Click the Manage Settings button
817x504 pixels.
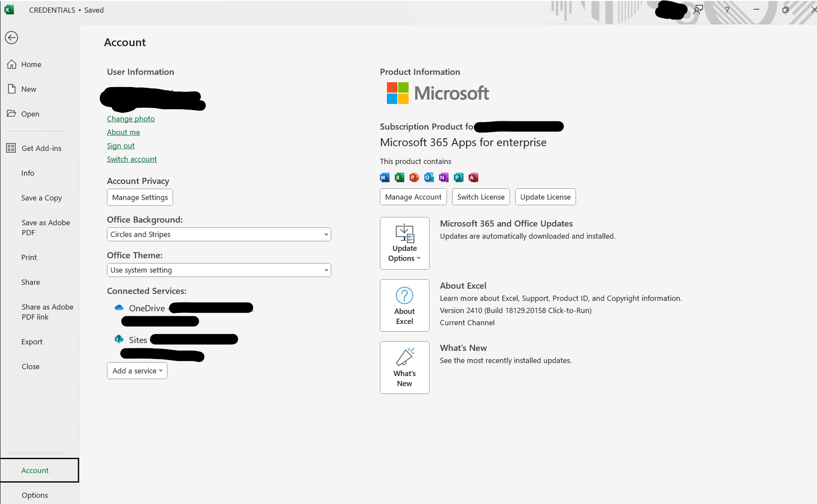[140, 197]
